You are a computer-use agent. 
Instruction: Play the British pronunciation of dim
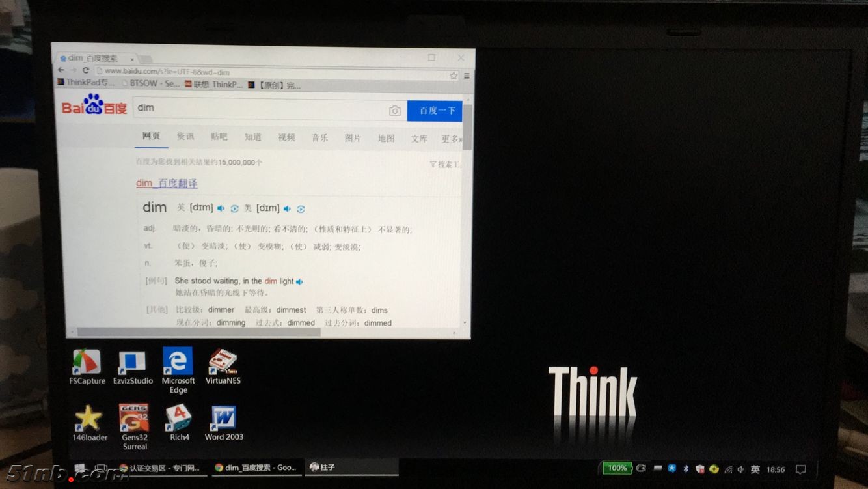coord(221,208)
